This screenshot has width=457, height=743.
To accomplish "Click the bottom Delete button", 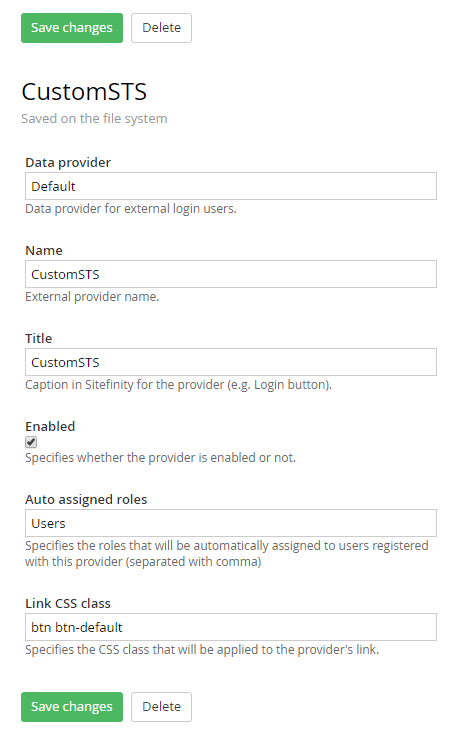I will pyautogui.click(x=161, y=707).
